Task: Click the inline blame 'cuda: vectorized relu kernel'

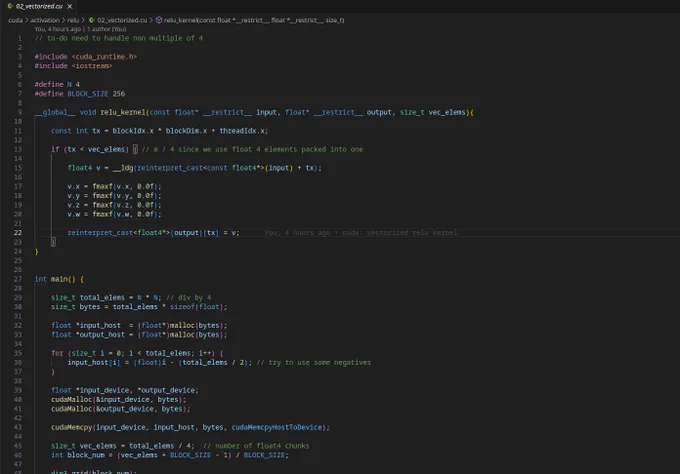Action: coord(399,233)
